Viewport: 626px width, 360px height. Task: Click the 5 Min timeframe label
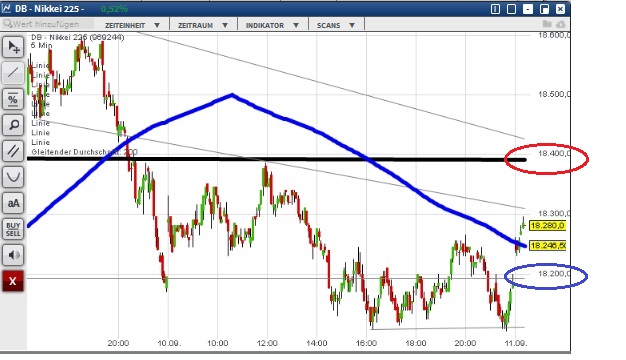42,45
